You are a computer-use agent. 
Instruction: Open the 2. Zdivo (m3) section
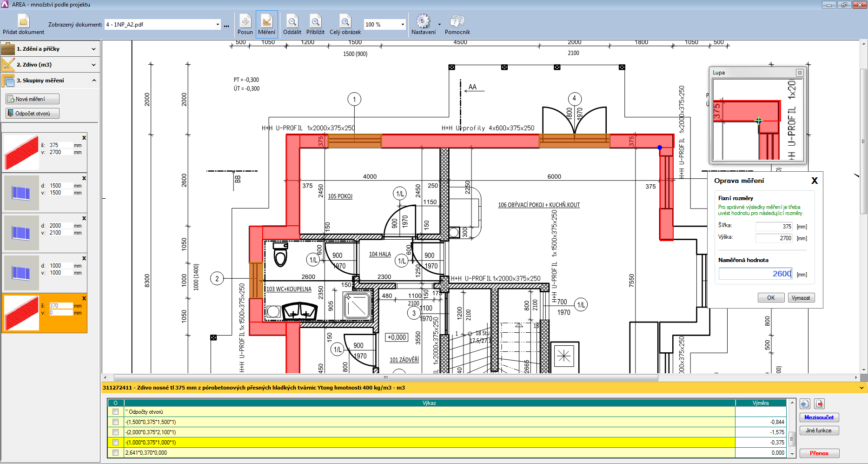click(x=93, y=65)
